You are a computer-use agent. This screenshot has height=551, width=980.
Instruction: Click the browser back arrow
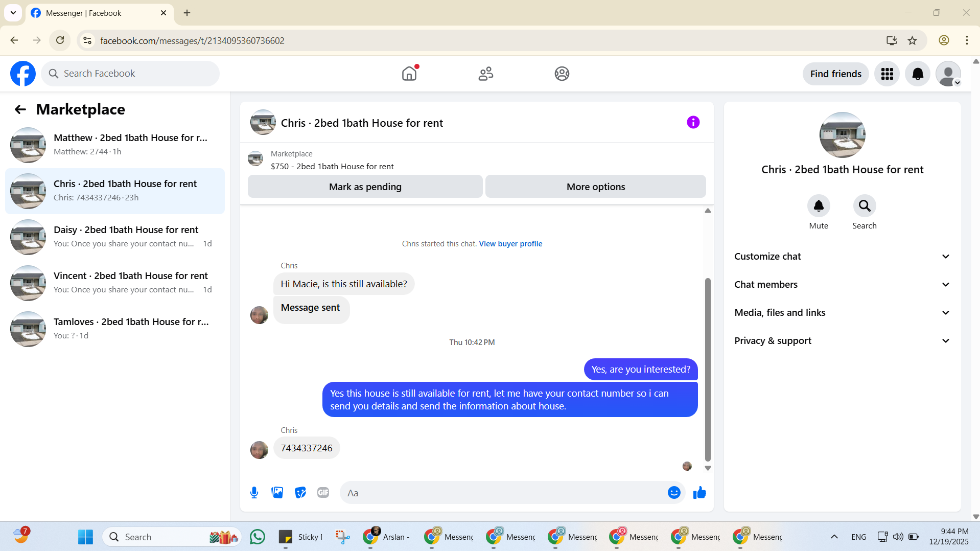pyautogui.click(x=14, y=40)
